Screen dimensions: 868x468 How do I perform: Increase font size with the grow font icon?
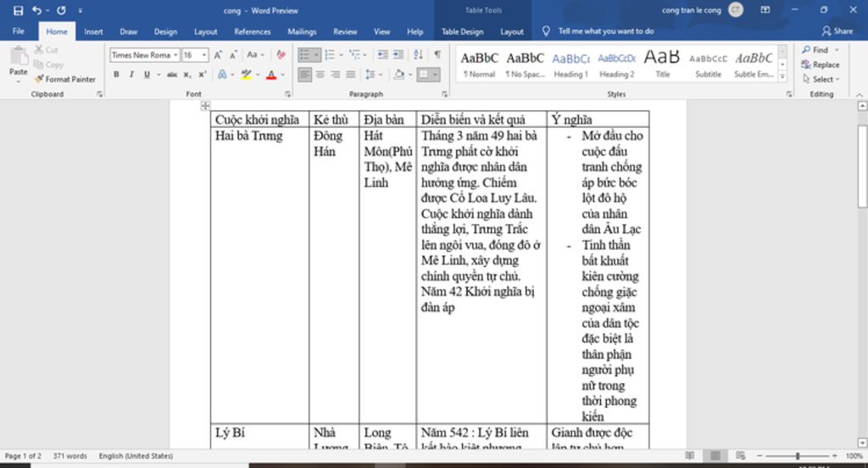[218, 55]
